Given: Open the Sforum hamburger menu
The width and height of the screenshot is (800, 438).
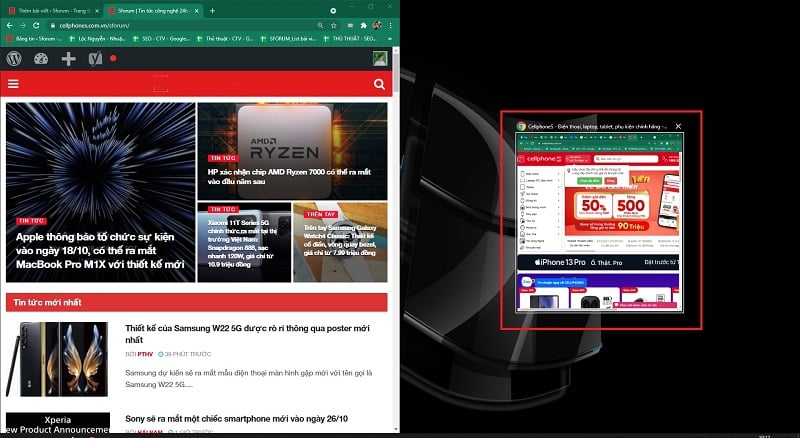Looking at the screenshot, I should (x=13, y=84).
